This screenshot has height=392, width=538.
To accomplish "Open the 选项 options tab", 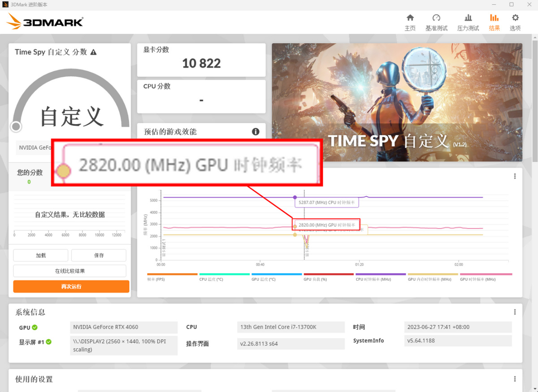I will coord(515,23).
